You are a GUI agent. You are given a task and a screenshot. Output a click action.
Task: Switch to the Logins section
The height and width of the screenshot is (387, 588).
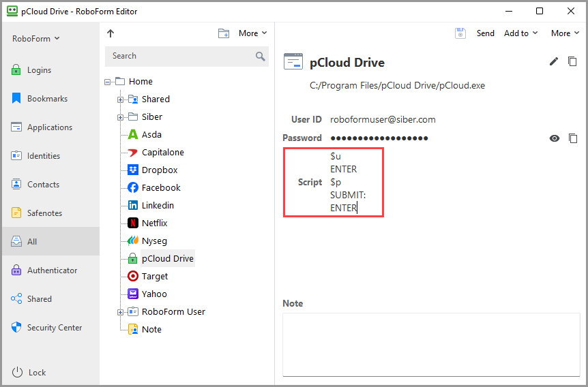(39, 70)
